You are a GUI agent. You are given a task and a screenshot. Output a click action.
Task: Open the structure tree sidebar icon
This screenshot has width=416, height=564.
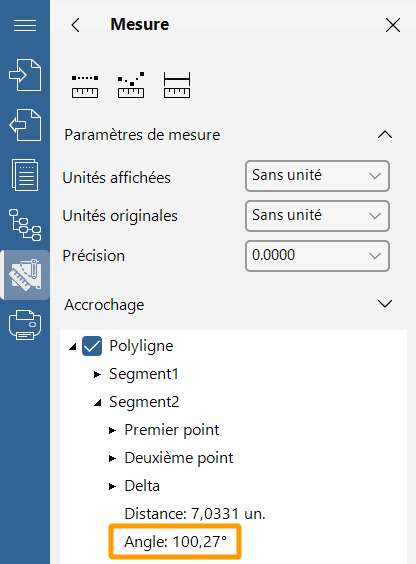25,225
